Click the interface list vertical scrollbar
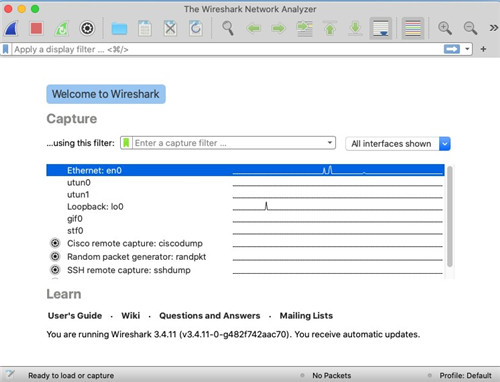The width and height of the screenshot is (500, 382). [x=450, y=217]
